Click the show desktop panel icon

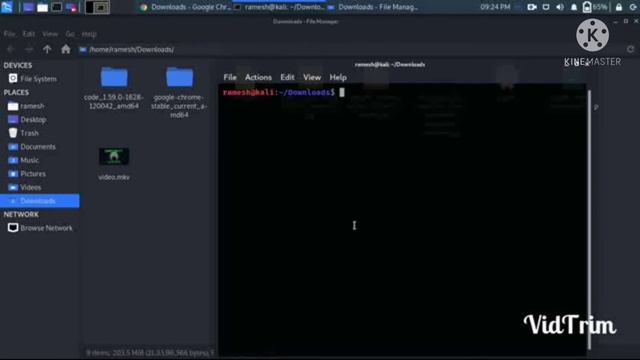click(28, 7)
